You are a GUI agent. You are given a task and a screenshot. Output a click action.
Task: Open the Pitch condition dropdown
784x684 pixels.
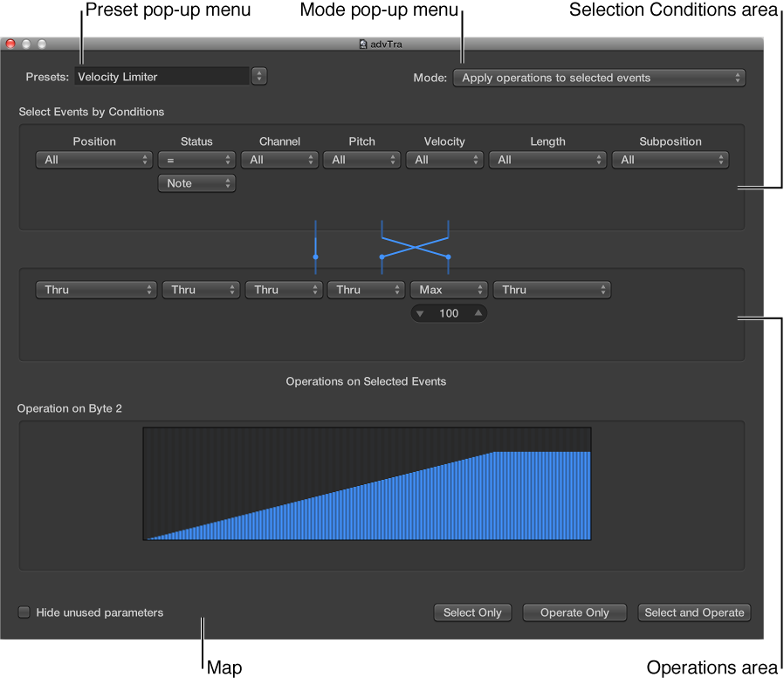(x=361, y=160)
